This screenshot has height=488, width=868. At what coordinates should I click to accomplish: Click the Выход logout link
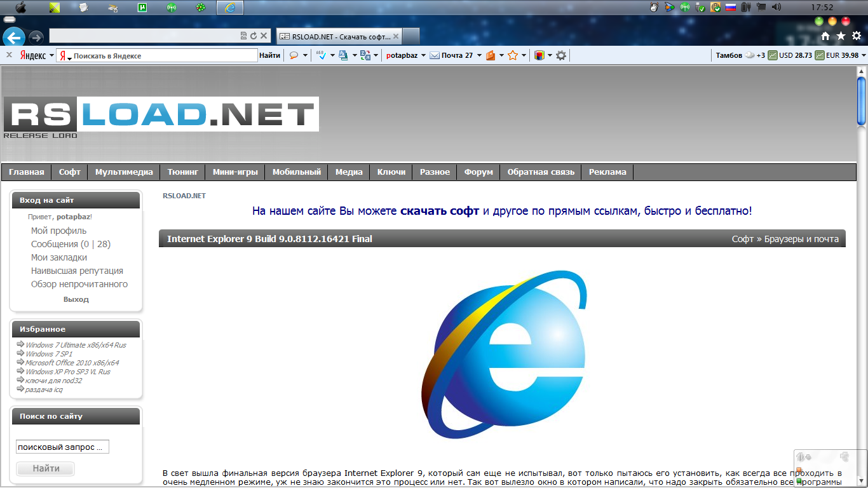pos(76,299)
